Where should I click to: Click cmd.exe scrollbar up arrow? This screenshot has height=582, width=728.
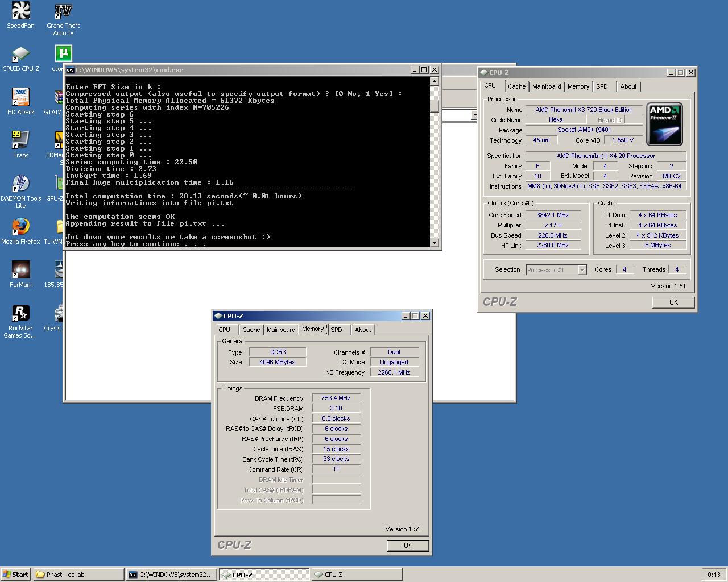(x=435, y=81)
